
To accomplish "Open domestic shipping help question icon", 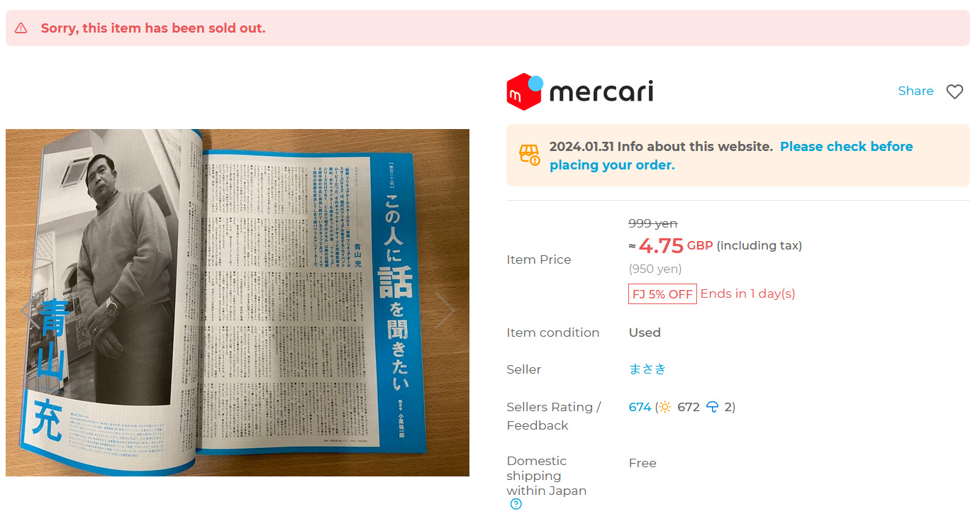I will pos(516,505).
